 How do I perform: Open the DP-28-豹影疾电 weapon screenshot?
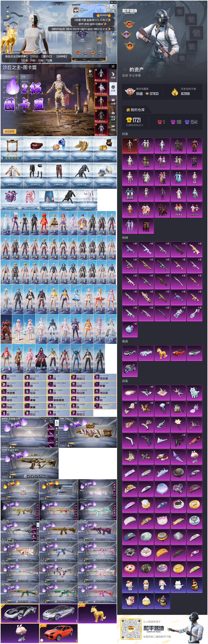coord(20,531)
